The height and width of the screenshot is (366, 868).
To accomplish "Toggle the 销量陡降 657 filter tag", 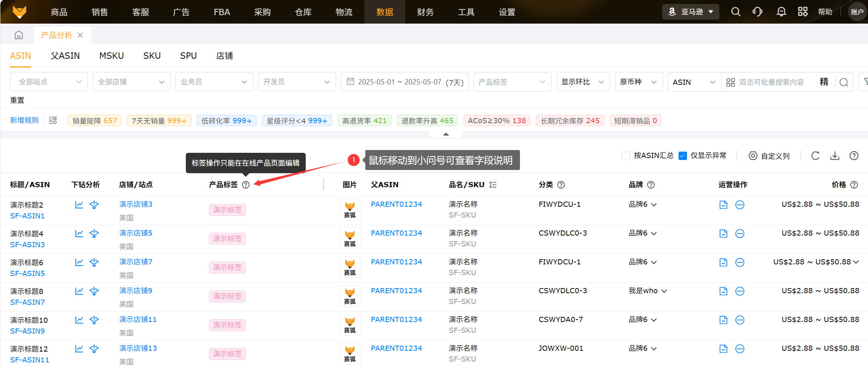I will 95,121.
